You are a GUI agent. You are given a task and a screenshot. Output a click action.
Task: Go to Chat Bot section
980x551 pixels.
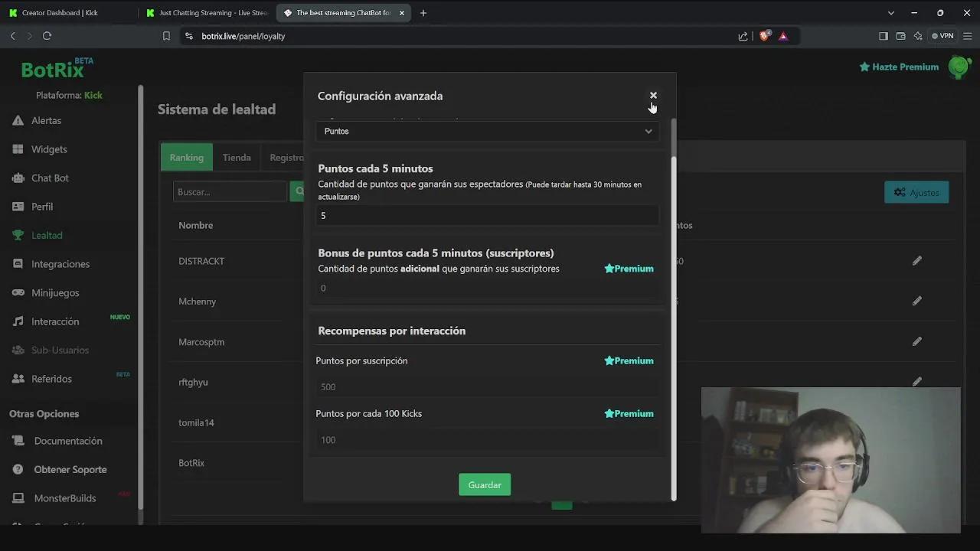point(50,178)
